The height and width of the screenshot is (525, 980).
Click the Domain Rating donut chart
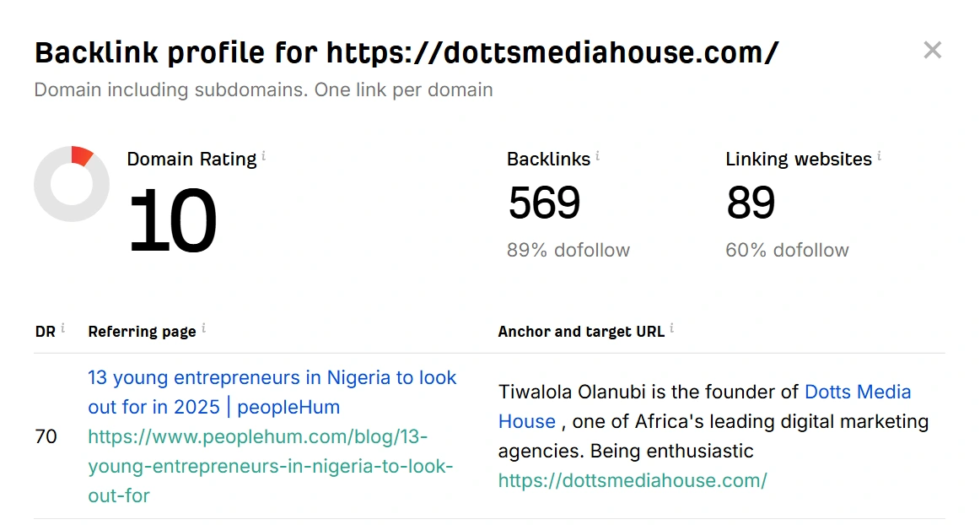point(72,184)
